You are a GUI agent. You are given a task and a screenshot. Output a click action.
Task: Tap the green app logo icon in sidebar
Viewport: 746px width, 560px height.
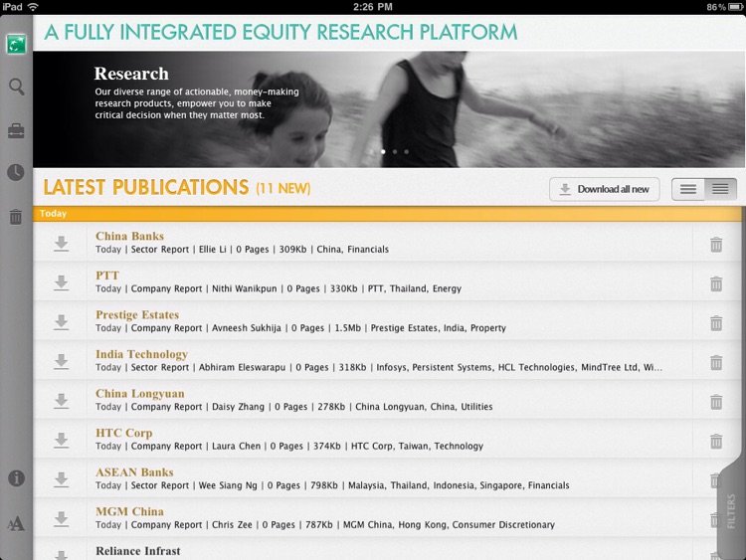coord(16,44)
